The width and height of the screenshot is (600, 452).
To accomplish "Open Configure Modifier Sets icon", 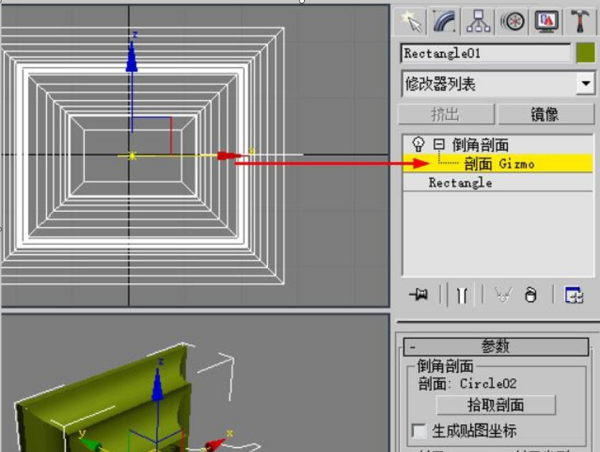I will [574, 295].
